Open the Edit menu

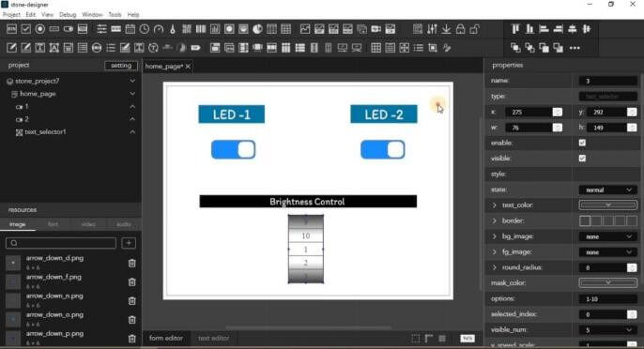click(x=30, y=14)
